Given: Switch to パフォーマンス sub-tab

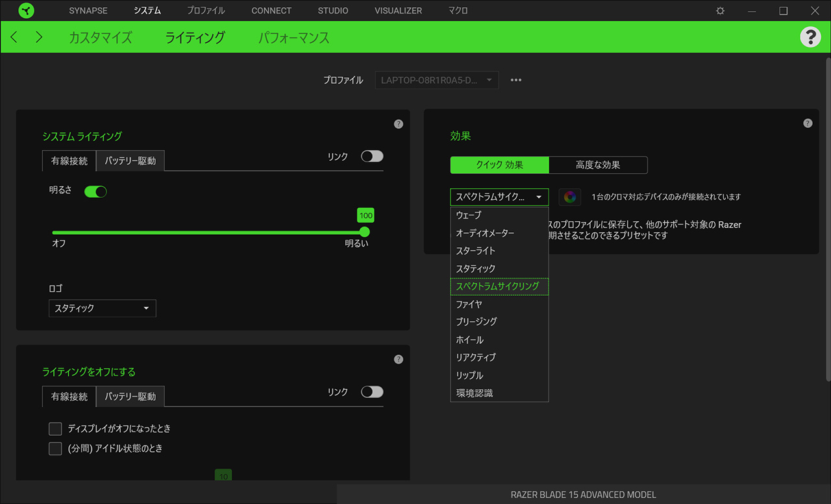Looking at the screenshot, I should [294, 38].
